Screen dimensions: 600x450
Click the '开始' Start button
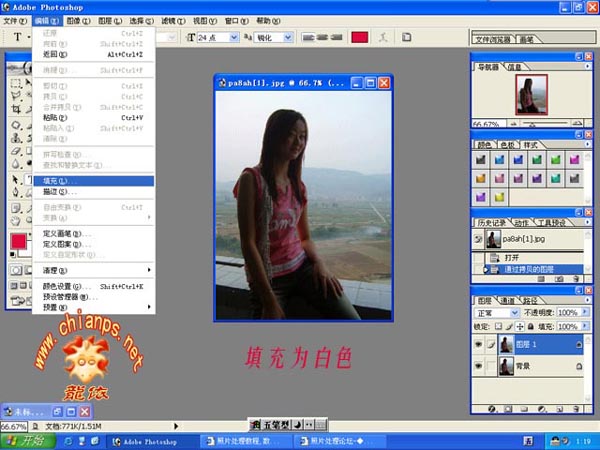click(28, 441)
